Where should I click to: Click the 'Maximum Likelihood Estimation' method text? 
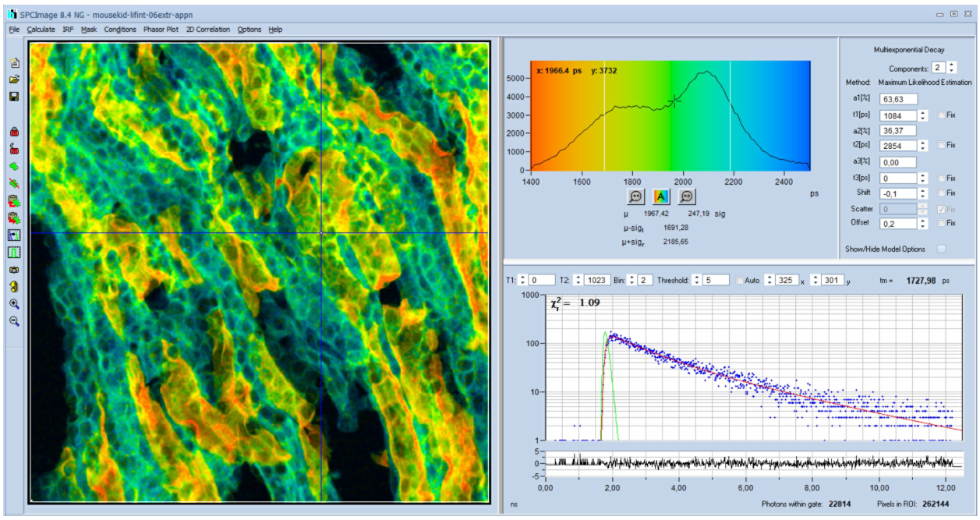pos(925,82)
